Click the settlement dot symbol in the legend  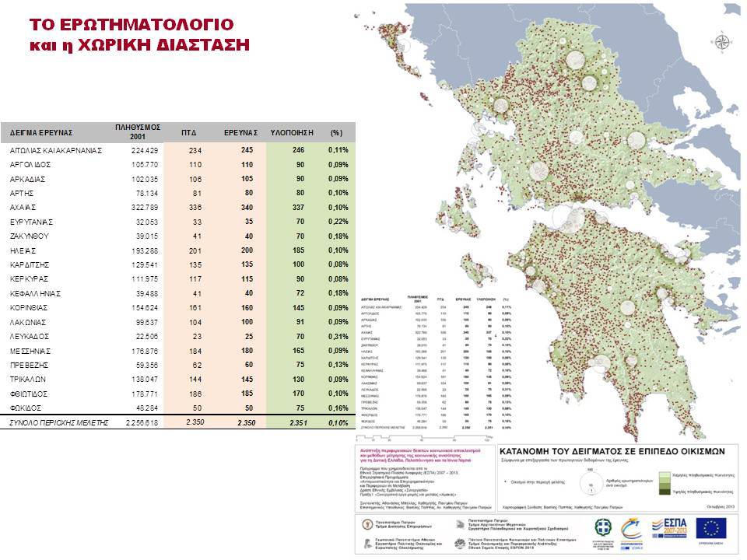tap(506, 482)
